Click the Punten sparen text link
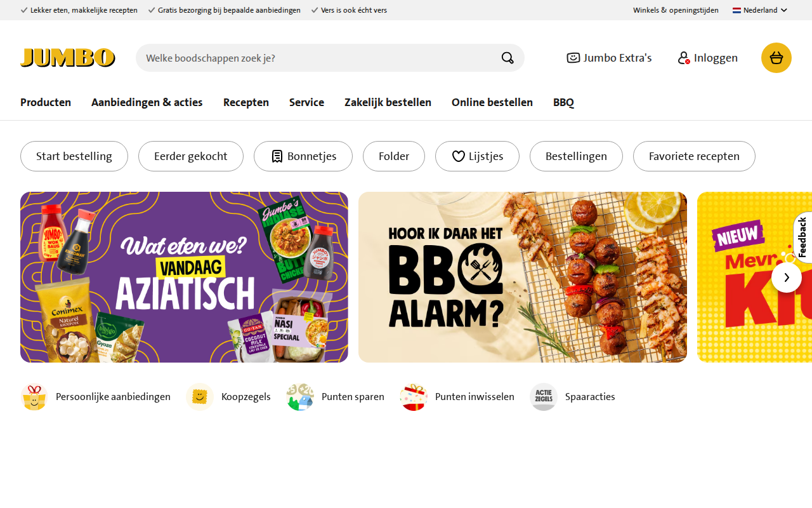This screenshot has height=508, width=812. click(353, 397)
